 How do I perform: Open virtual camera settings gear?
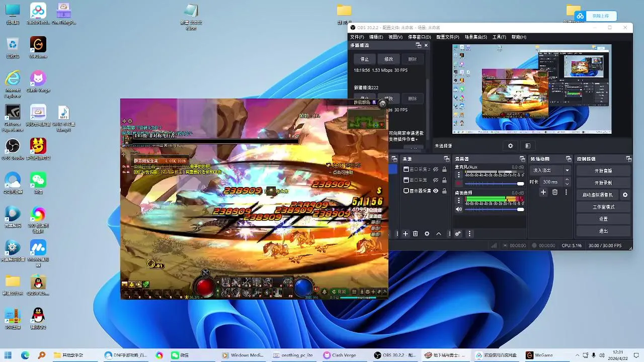[x=625, y=195]
